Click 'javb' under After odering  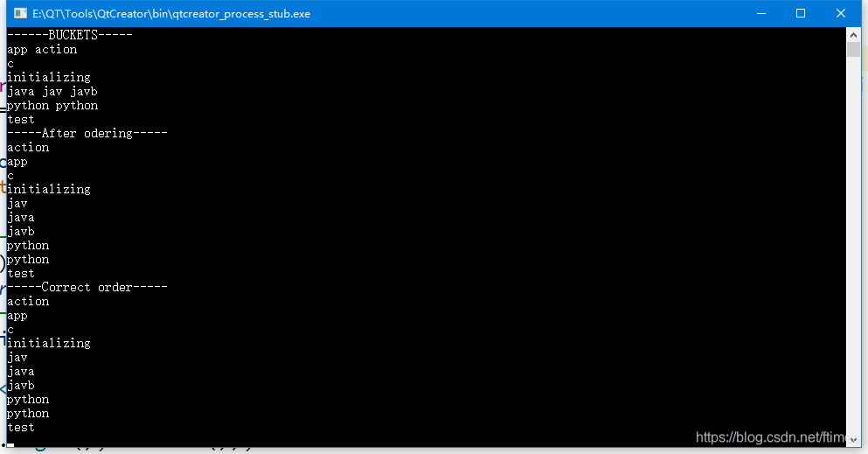21,232
